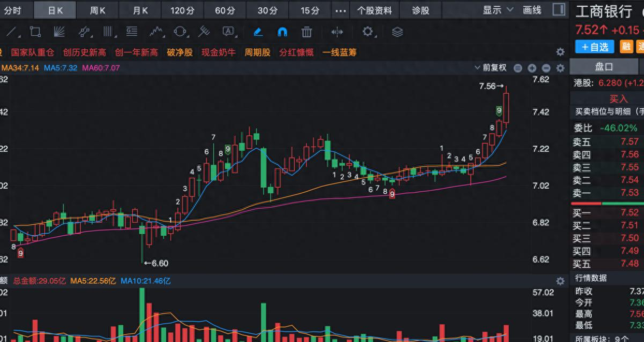644x342 pixels.
Task: Select the rectangle drawing tool
Action: tap(34, 32)
